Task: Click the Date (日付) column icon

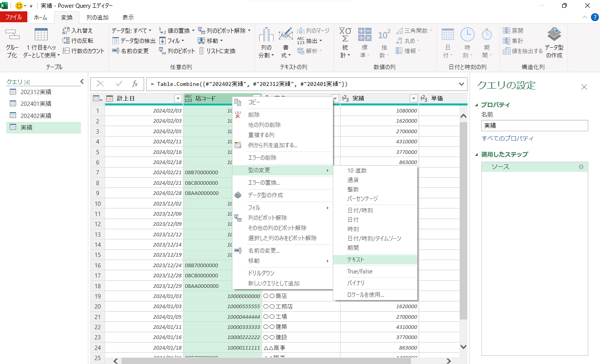Action: 448,35
